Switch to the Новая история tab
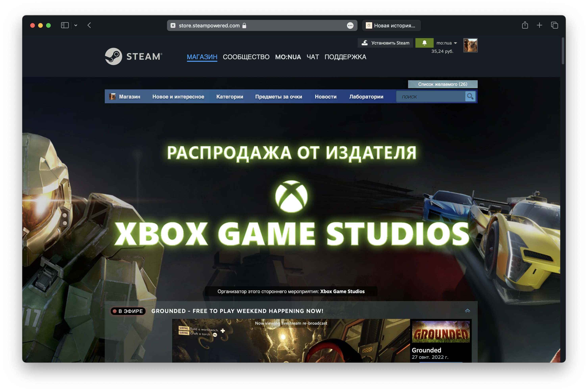The height and width of the screenshot is (392, 588). (x=391, y=25)
